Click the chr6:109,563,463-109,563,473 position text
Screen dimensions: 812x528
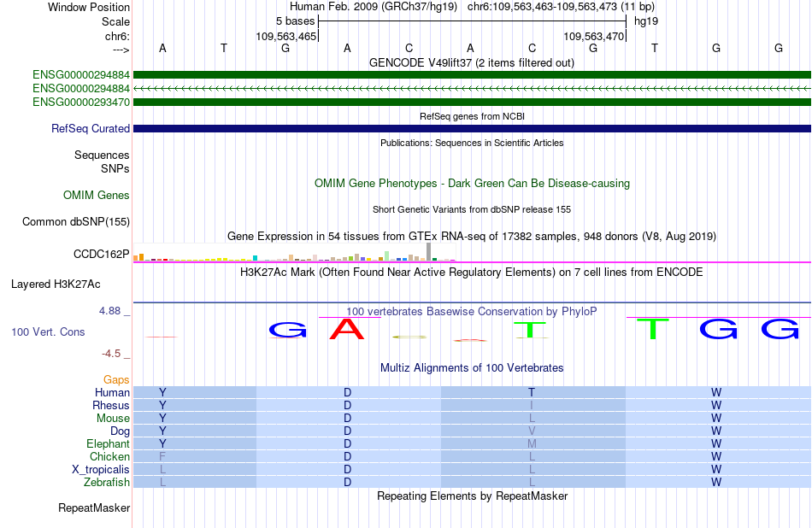[x=542, y=7]
